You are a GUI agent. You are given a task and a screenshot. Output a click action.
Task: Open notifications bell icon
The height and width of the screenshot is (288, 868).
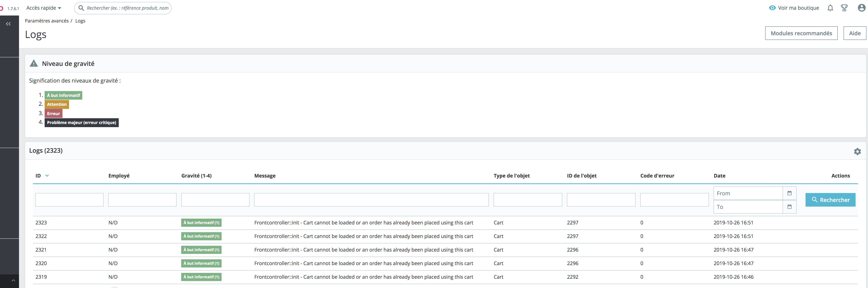[x=830, y=8]
